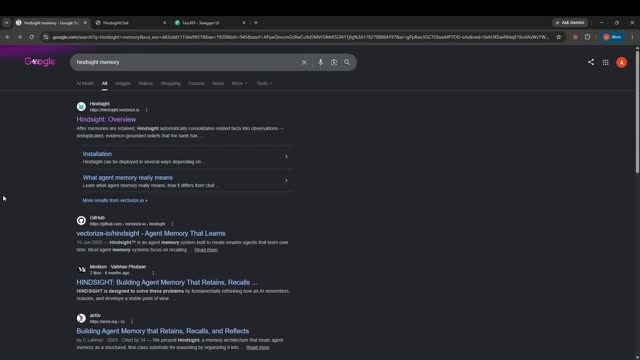The image size is (640, 360).
Task: Switch to Forums tab
Action: point(196,83)
